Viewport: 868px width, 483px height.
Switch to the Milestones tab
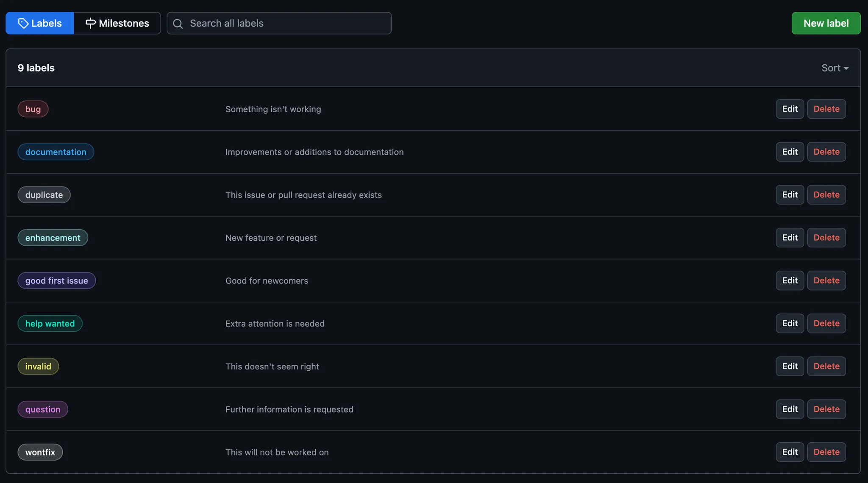click(x=117, y=23)
